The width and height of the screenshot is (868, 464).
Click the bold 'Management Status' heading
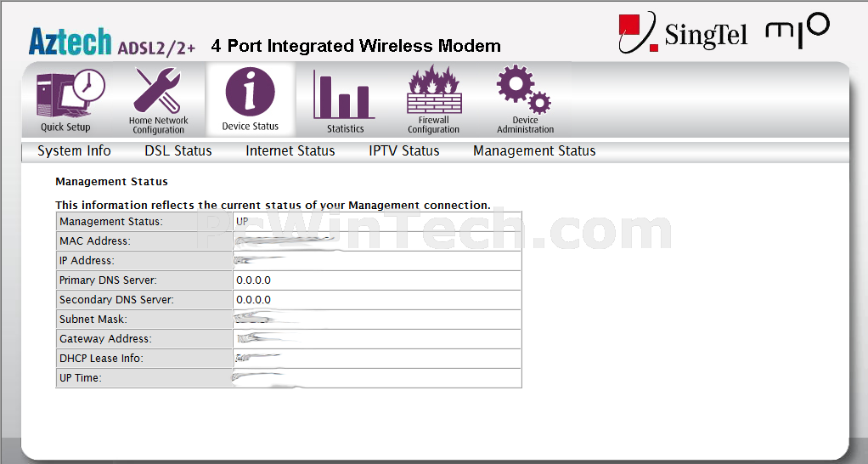point(112,182)
